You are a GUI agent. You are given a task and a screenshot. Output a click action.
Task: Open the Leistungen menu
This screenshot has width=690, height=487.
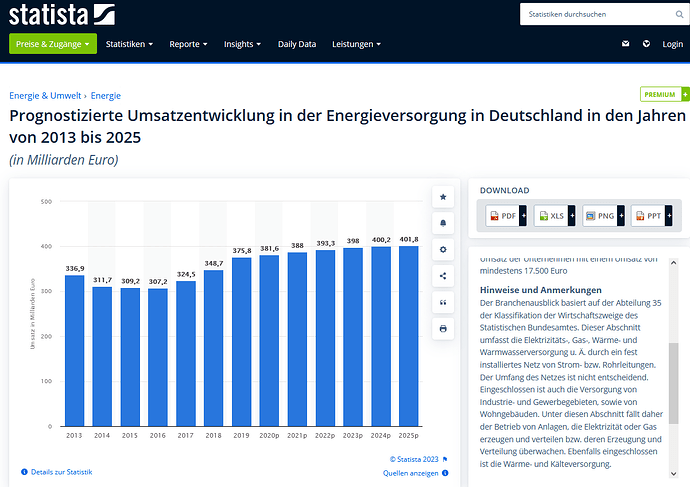356,44
